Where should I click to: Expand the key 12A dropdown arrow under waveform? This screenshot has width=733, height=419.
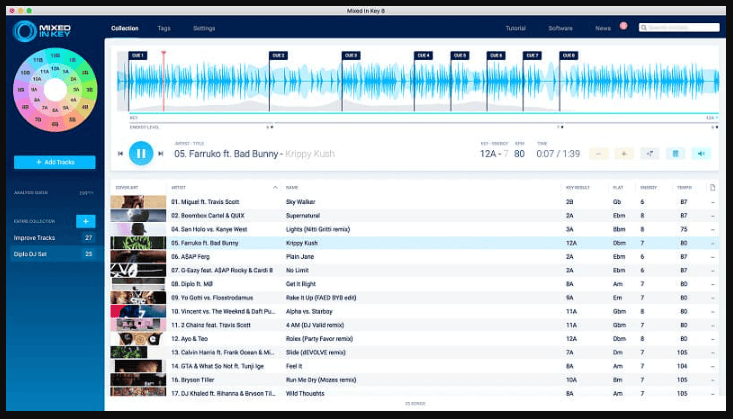coord(717,118)
